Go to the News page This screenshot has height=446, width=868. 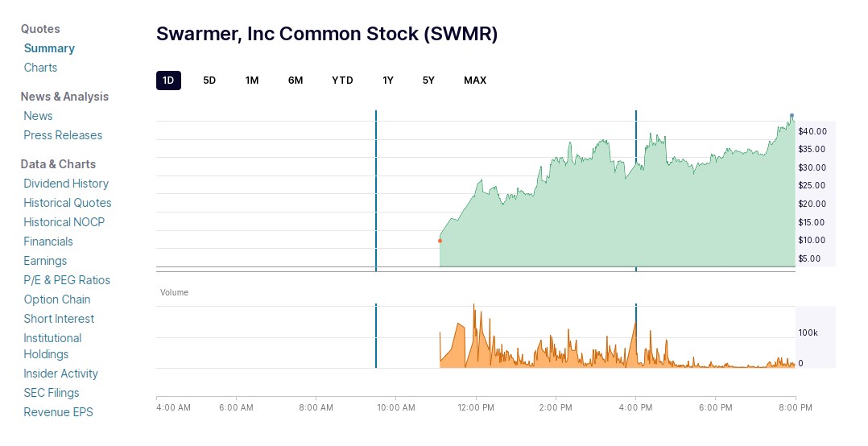click(x=38, y=116)
